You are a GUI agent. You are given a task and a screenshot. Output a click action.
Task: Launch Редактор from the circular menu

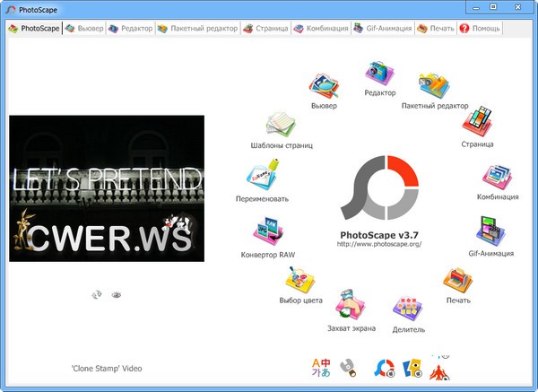click(x=380, y=75)
